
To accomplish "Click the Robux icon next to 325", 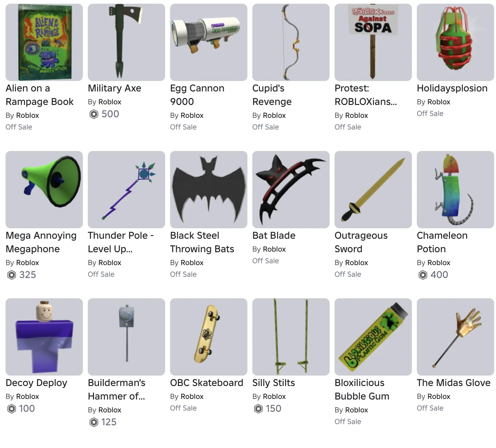I will tap(12, 275).
